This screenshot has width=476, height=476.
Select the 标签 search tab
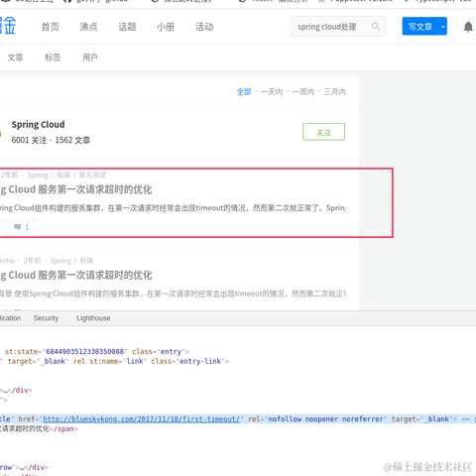coord(53,58)
